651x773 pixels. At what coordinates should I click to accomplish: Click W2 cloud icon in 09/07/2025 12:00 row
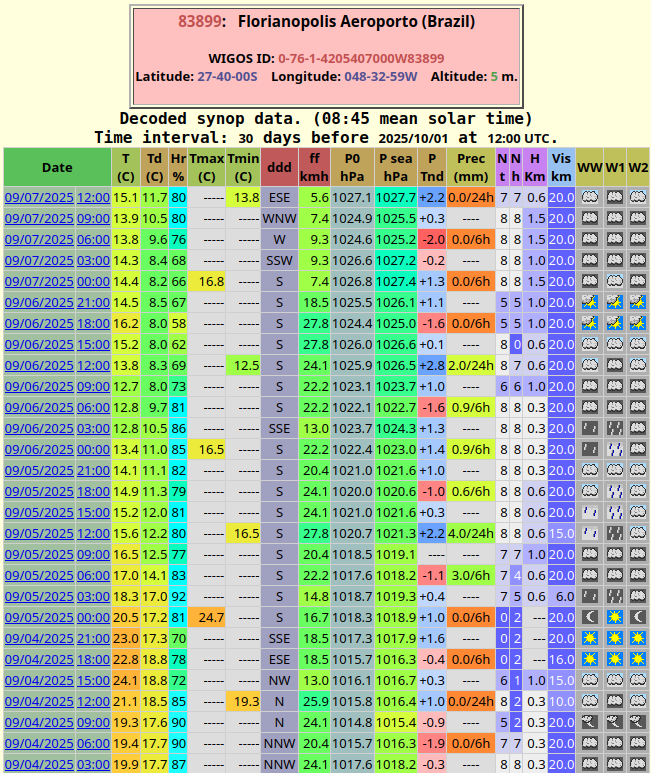[x=638, y=197]
